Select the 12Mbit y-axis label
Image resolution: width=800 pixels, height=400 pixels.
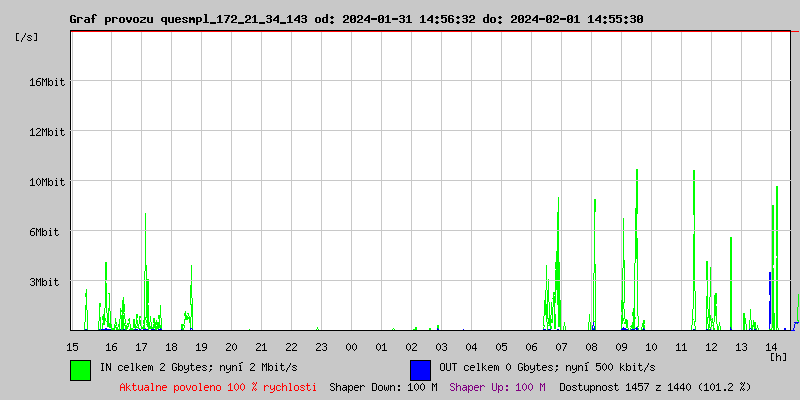tap(47, 132)
